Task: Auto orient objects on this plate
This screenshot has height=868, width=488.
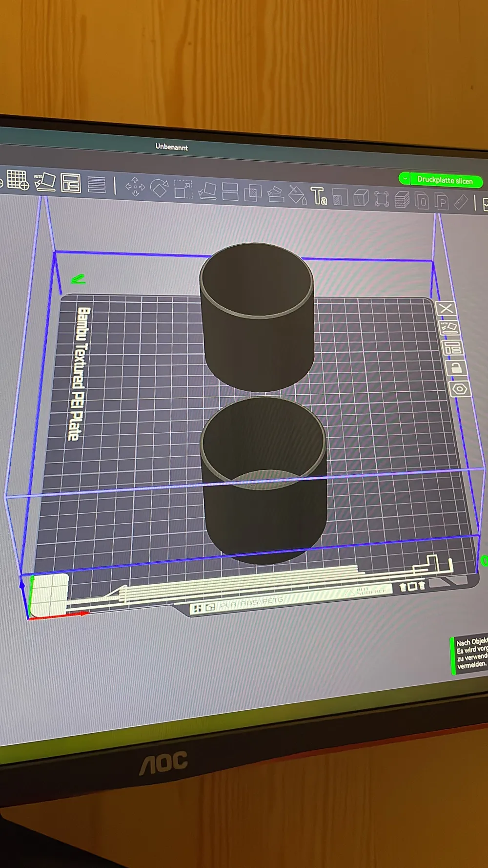Action: (449, 328)
